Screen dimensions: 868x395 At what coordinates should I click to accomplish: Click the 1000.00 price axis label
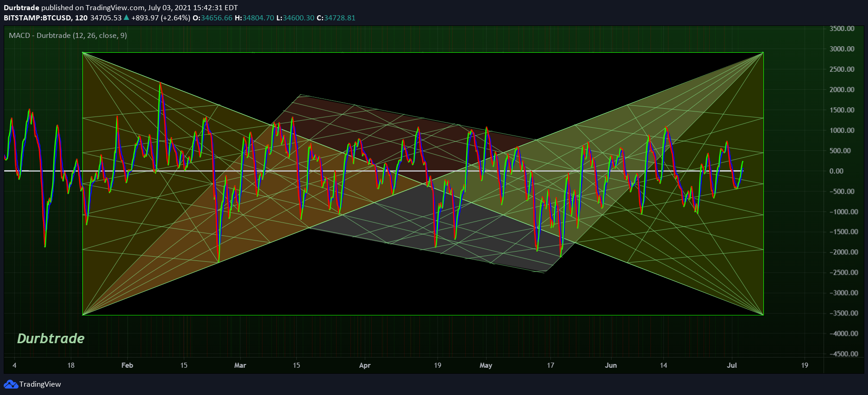click(842, 130)
